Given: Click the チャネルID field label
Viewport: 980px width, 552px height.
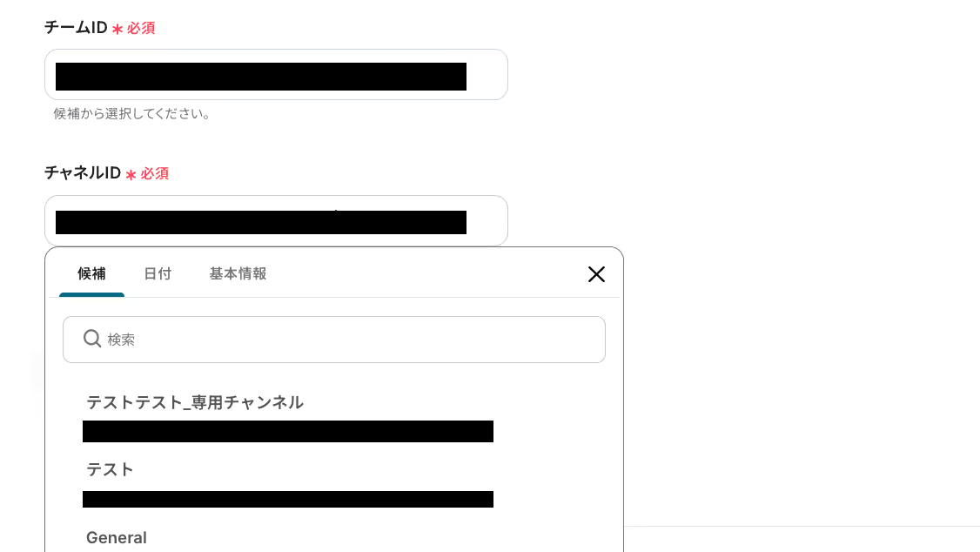Looking at the screenshot, I should [83, 173].
